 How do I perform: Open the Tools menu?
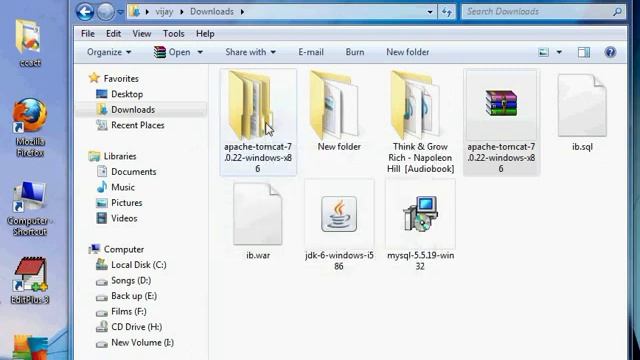click(x=173, y=33)
